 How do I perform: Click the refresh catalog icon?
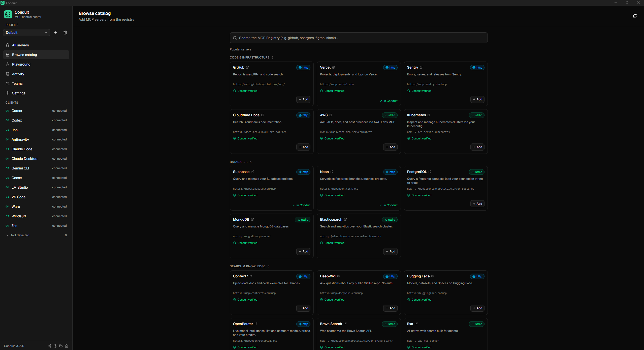click(x=635, y=16)
